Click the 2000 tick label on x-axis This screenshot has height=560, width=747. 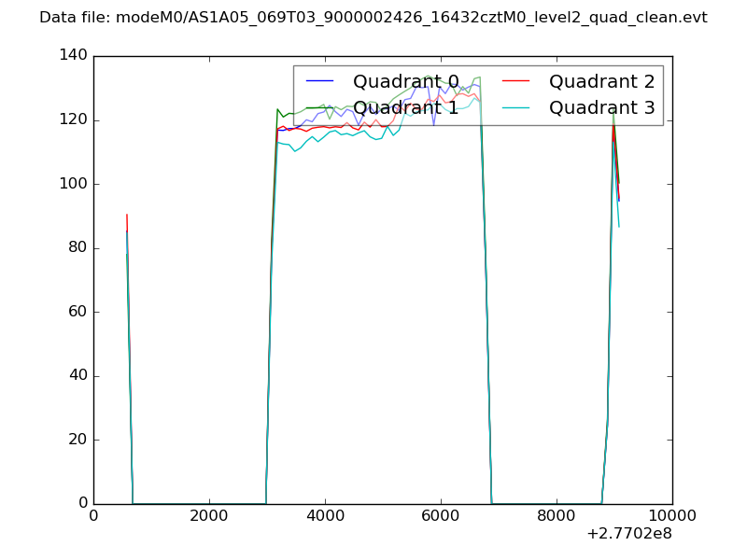[209, 515]
